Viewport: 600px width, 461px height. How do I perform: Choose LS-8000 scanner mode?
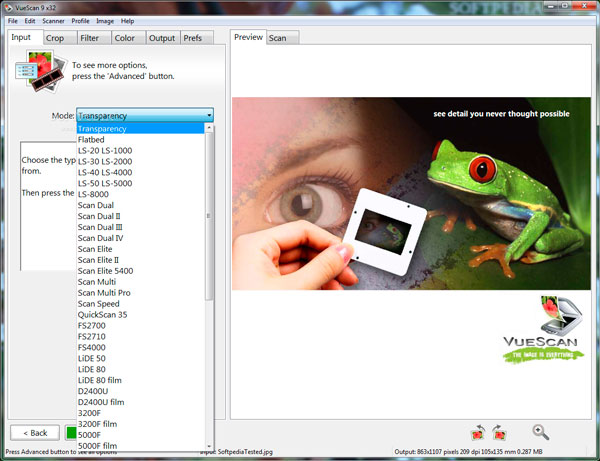(x=93, y=194)
